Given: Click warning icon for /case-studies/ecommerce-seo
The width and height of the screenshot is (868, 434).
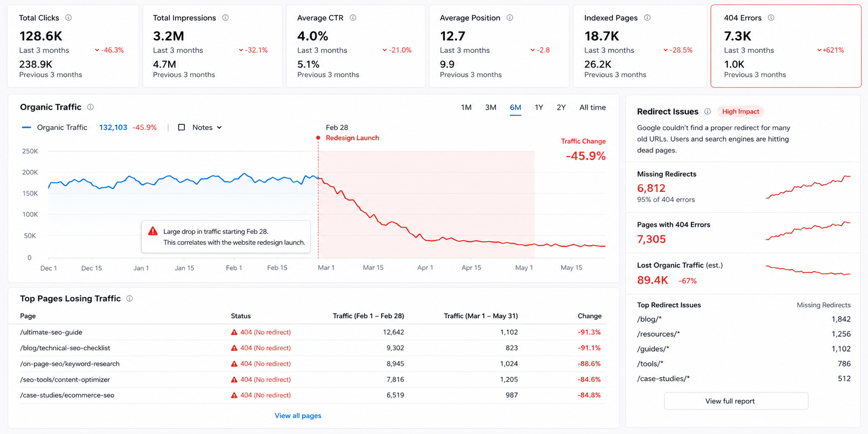Looking at the screenshot, I should (234, 395).
